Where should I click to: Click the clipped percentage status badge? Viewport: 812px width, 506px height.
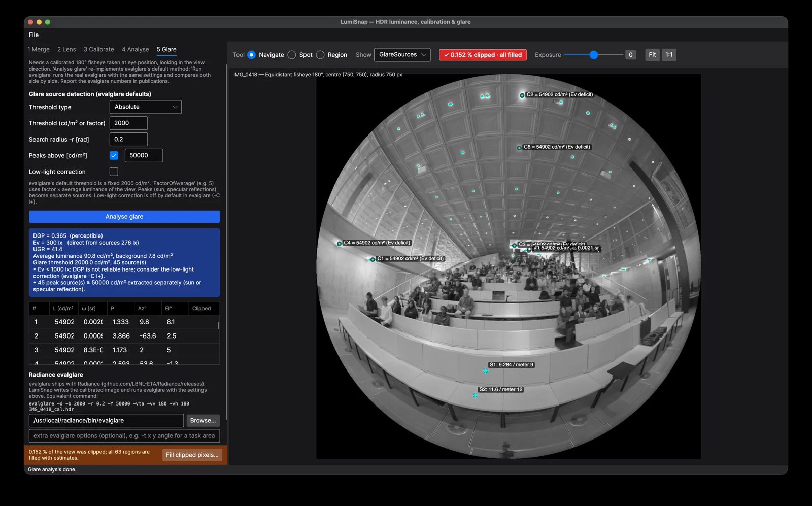(x=483, y=55)
